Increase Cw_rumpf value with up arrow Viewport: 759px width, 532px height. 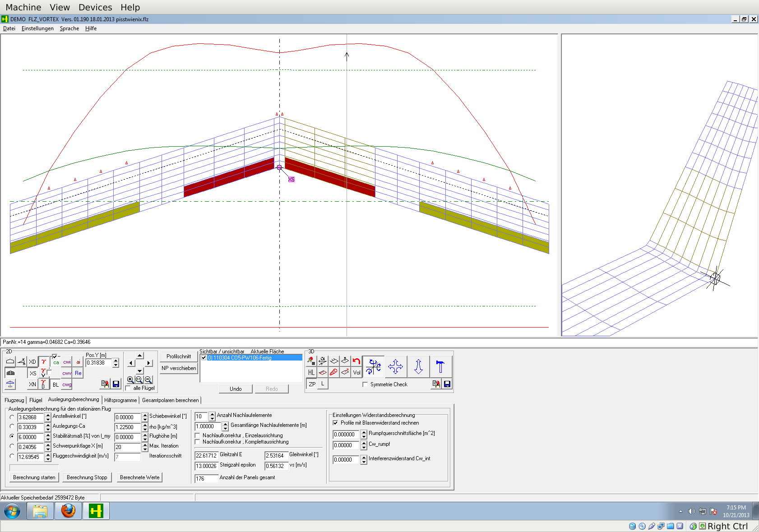[x=364, y=443]
